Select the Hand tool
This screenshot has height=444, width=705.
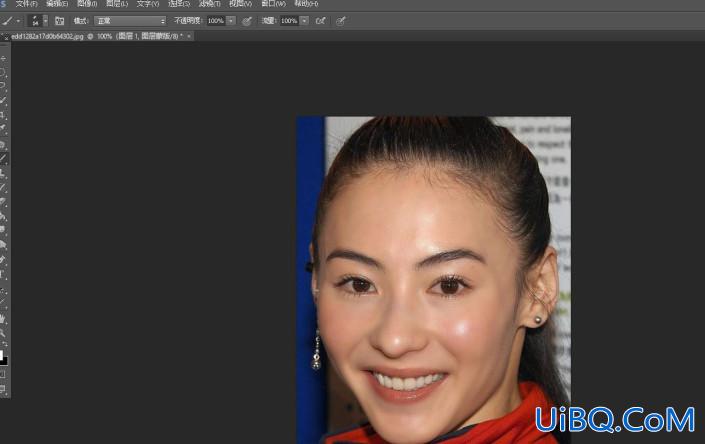pyautogui.click(x=3, y=319)
